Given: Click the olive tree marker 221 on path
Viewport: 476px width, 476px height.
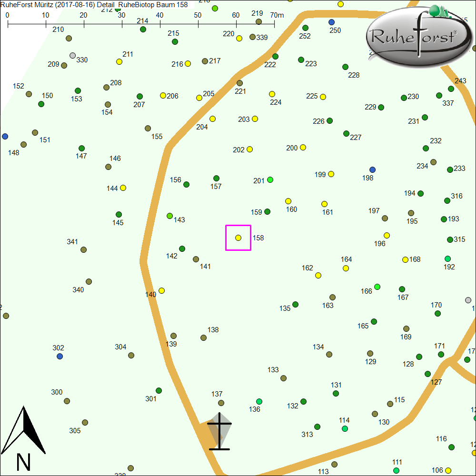Looking at the screenshot, I should pos(239,83).
